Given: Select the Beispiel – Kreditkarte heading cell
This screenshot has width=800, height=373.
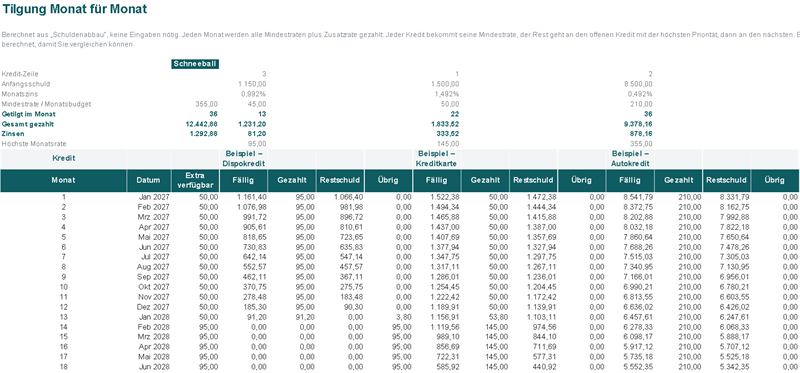Looking at the screenshot, I should (x=436, y=159).
